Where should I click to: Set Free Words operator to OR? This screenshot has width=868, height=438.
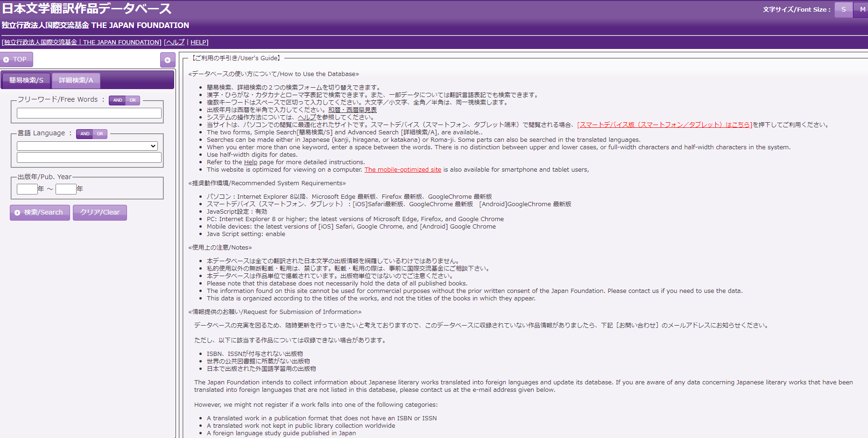coord(133,100)
